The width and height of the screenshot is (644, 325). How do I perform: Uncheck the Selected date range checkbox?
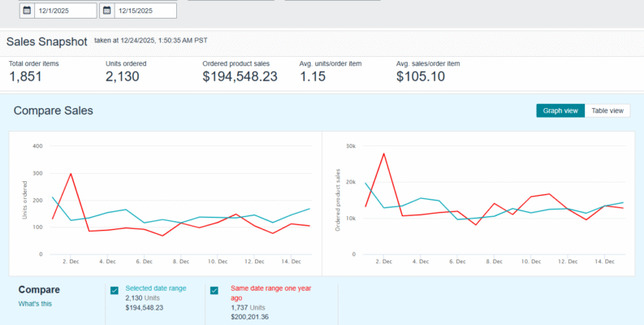pyautogui.click(x=115, y=290)
